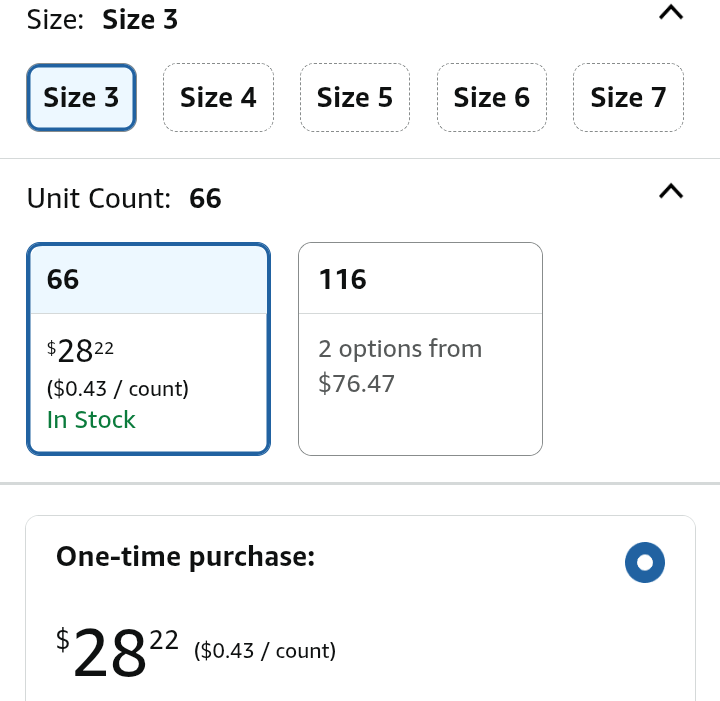Click the bold 116 number heading
The height and width of the screenshot is (701, 720).
[343, 280]
